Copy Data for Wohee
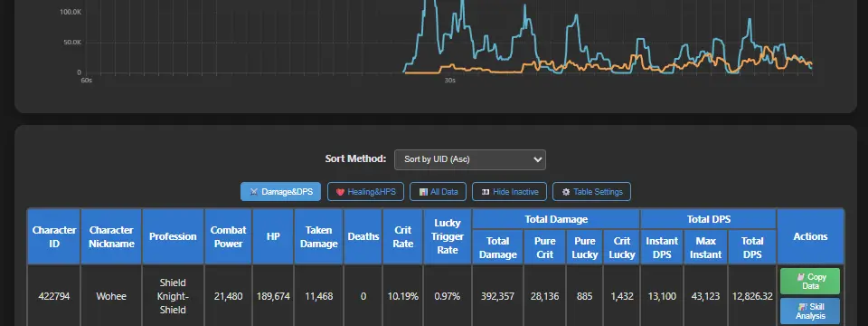Viewport: 868px width, 326px height. click(x=810, y=281)
